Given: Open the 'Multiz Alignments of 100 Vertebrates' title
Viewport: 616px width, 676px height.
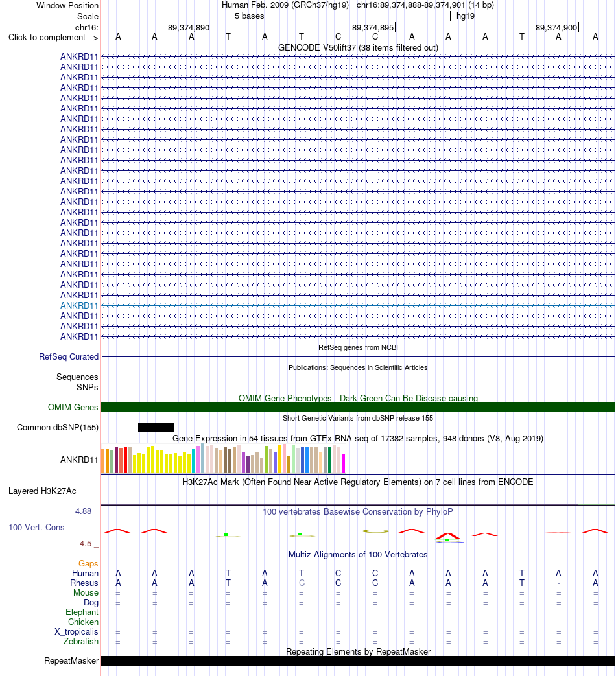Looking at the screenshot, I should (358, 554).
